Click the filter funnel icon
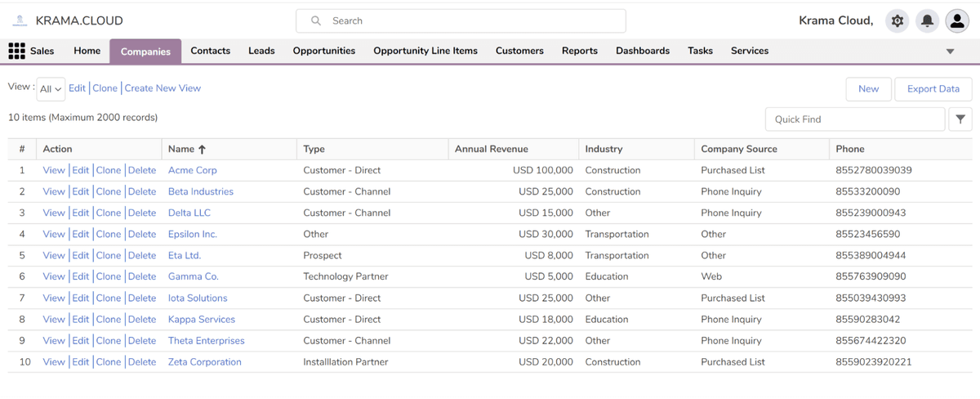 coord(960,119)
